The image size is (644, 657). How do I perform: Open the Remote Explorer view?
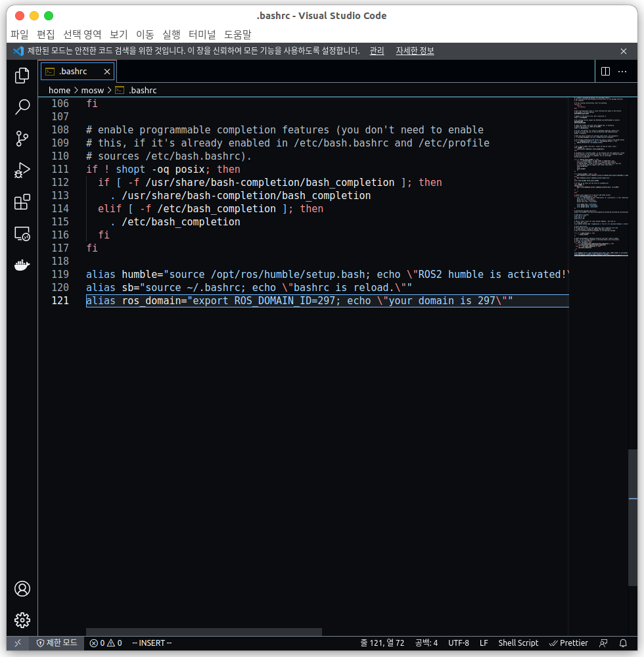[22, 233]
